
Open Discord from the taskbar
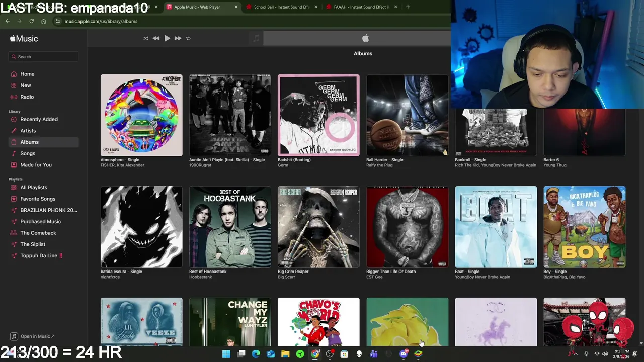click(403, 354)
